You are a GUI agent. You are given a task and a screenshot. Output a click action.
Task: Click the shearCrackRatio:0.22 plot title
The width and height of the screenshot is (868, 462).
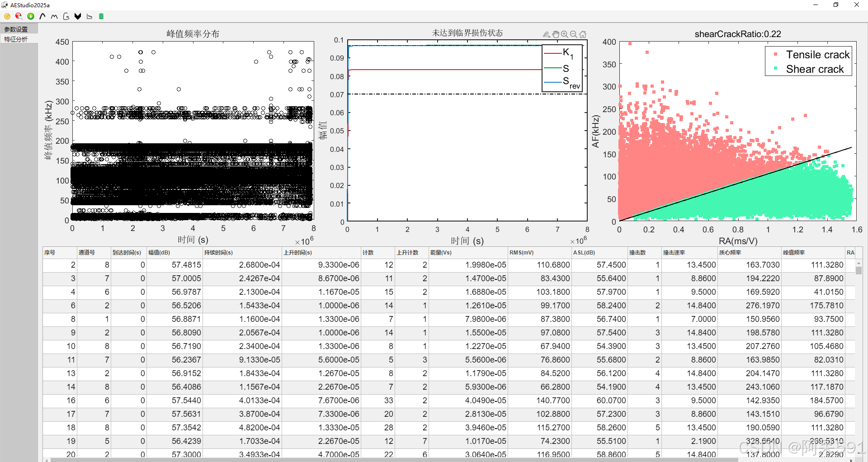(737, 34)
